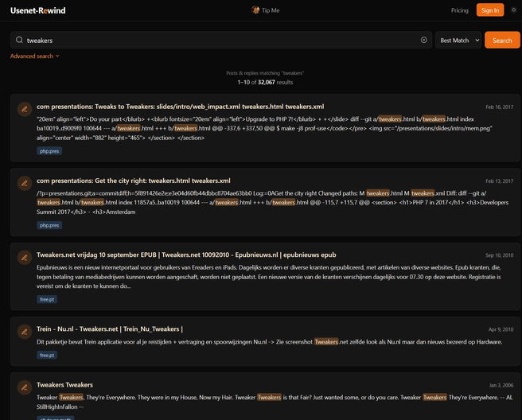Viewport: 522px width, 420px height.
Task: Click the Feb 16, 2017 date
Action: click(x=499, y=107)
